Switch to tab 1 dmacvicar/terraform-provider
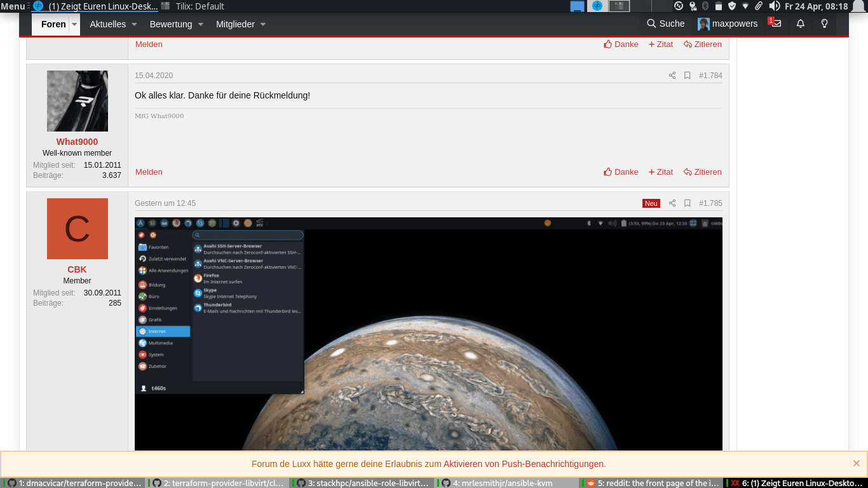 point(72,483)
